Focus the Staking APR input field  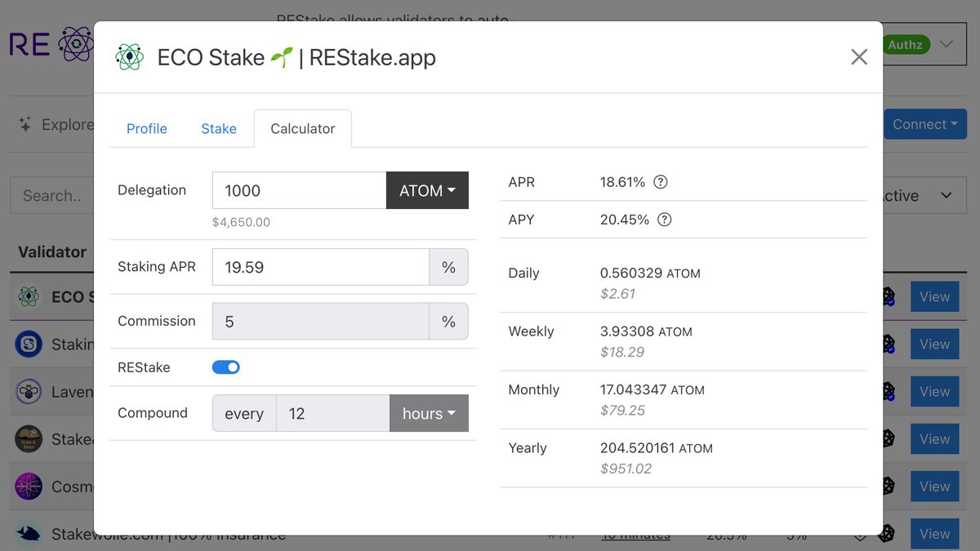coord(321,267)
